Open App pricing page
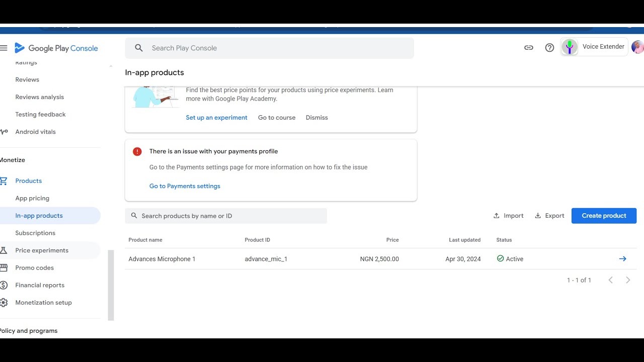The width and height of the screenshot is (644, 362). (x=32, y=198)
